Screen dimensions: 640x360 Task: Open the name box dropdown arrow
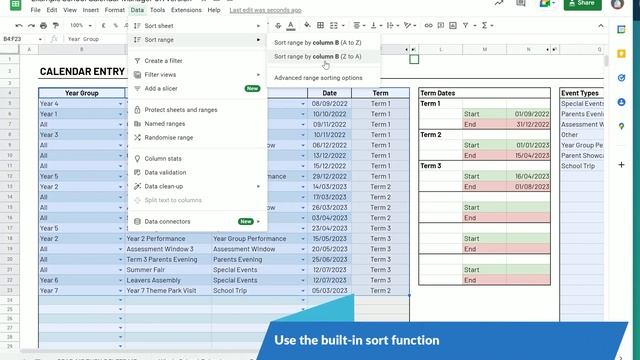click(40, 39)
